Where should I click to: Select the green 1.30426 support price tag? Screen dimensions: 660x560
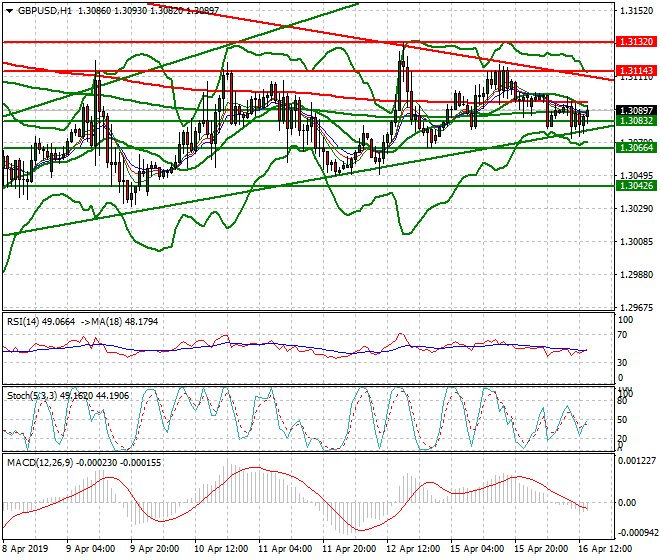(636, 185)
